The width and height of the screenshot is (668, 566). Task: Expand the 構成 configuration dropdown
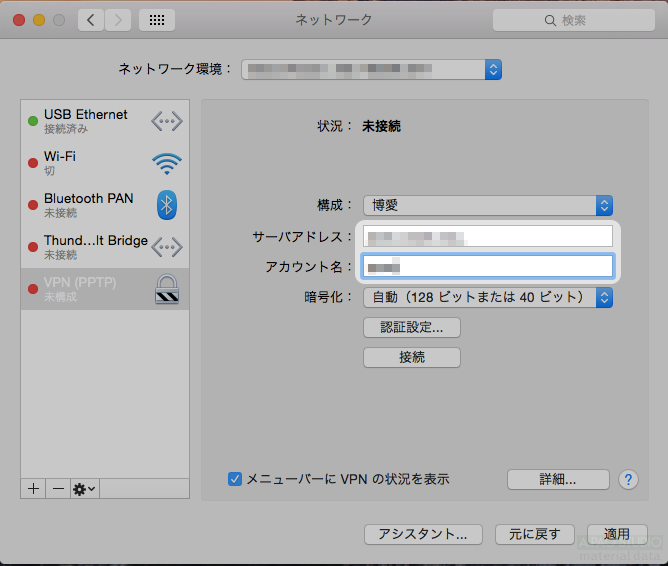click(487, 205)
